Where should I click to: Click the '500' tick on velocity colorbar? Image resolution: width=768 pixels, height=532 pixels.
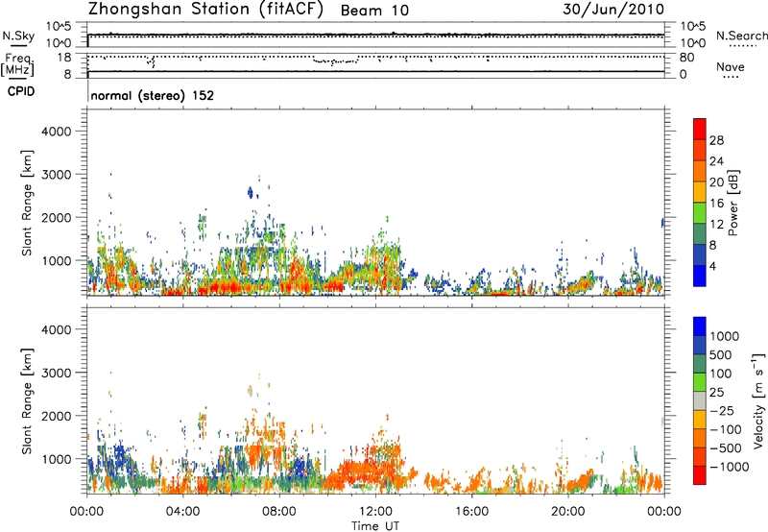pos(721,354)
